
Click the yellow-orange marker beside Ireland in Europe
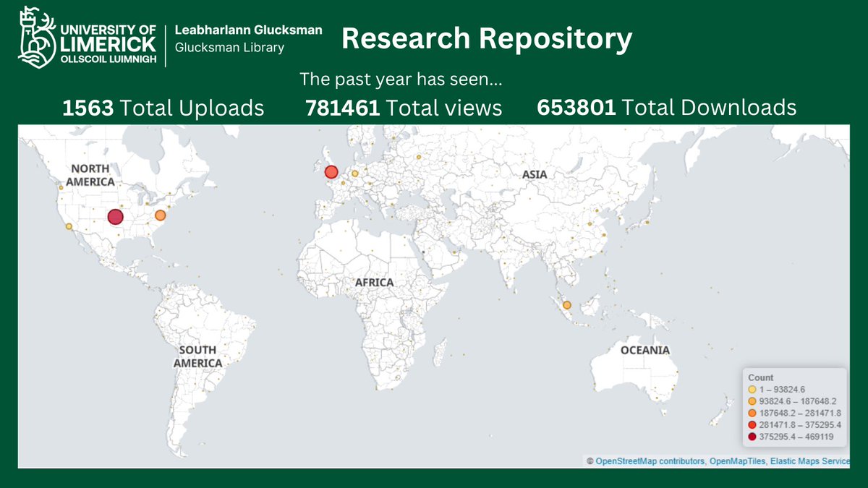[x=354, y=174]
